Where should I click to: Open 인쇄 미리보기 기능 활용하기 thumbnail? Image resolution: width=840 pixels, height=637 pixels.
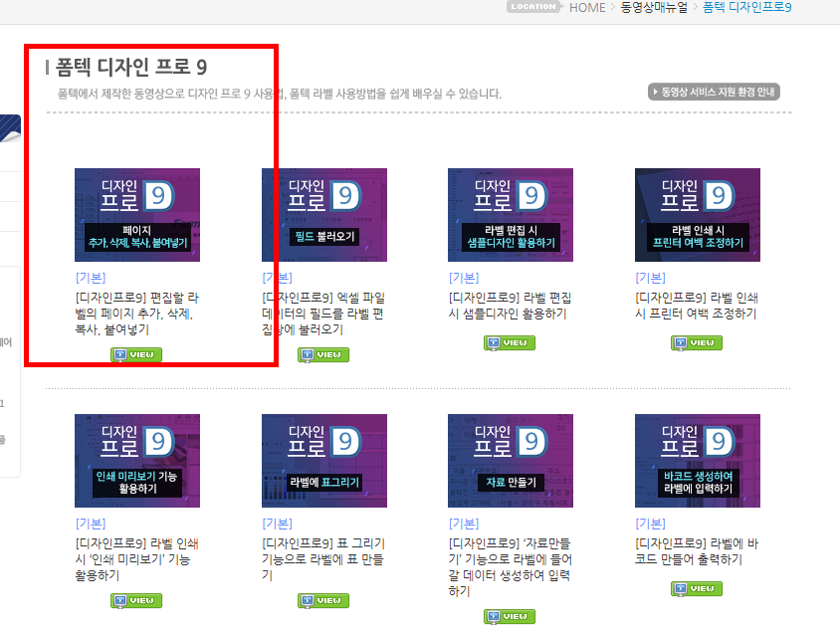(x=137, y=461)
